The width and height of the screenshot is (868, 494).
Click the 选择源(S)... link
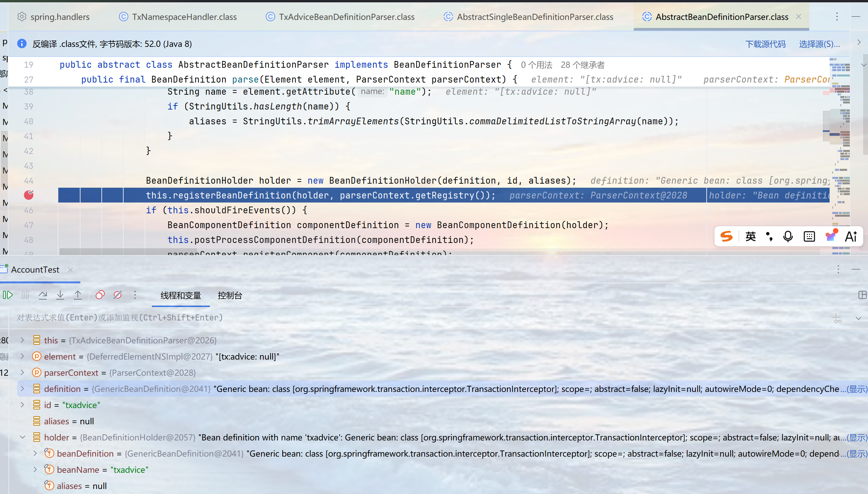point(819,44)
